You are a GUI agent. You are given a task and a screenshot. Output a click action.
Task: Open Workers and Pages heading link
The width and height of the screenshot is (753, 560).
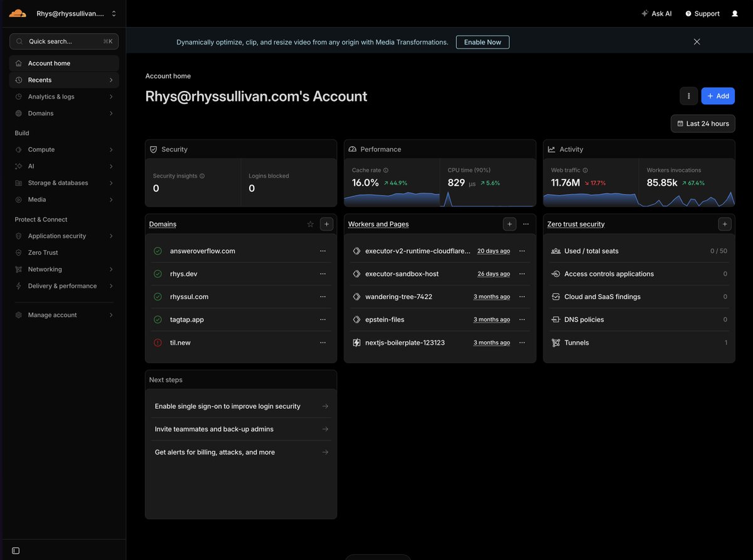click(x=378, y=224)
